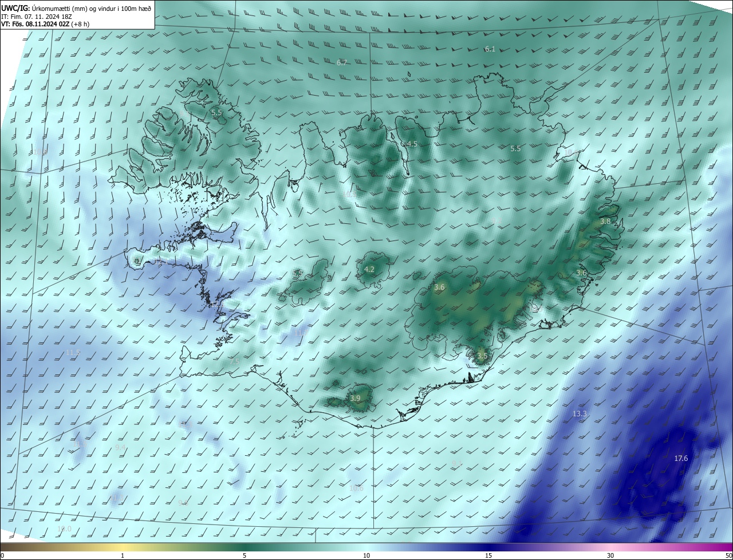Click the 'UWC/IG: Úrkomumætti (mm)' title line
Viewport: 733px width, 560px height.
[76, 8]
